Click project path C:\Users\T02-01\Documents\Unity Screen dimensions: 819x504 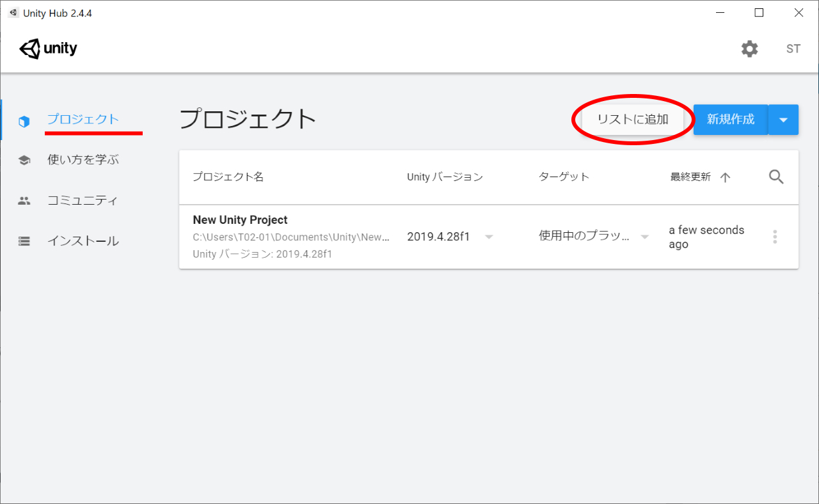tap(291, 237)
